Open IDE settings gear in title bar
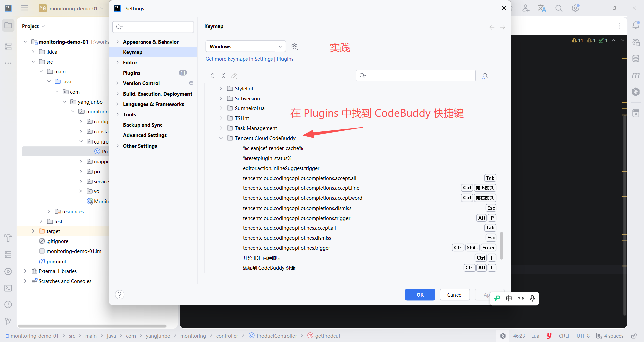This screenshot has height=342, width=644. (576, 8)
